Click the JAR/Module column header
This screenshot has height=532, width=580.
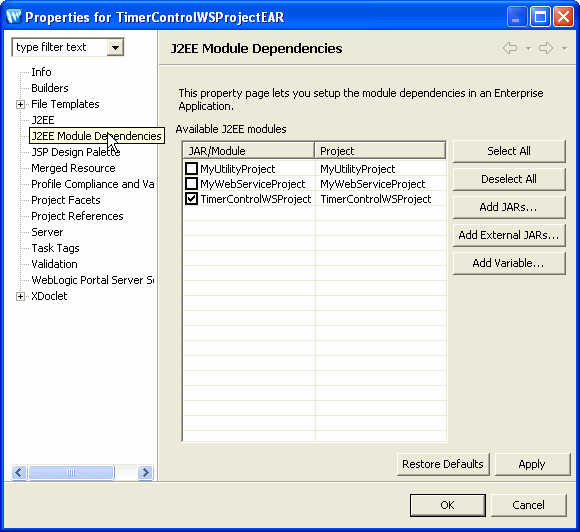pyautogui.click(x=249, y=151)
